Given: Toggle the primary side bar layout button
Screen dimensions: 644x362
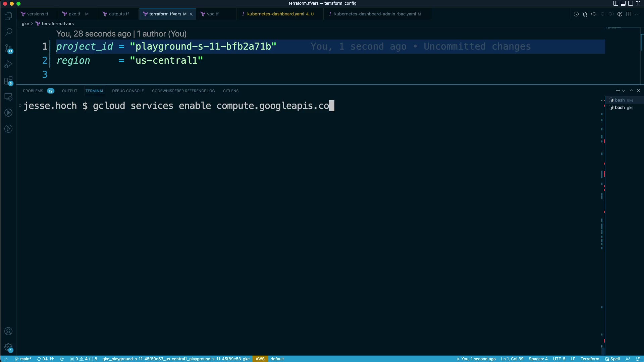Looking at the screenshot, I should (616, 3).
